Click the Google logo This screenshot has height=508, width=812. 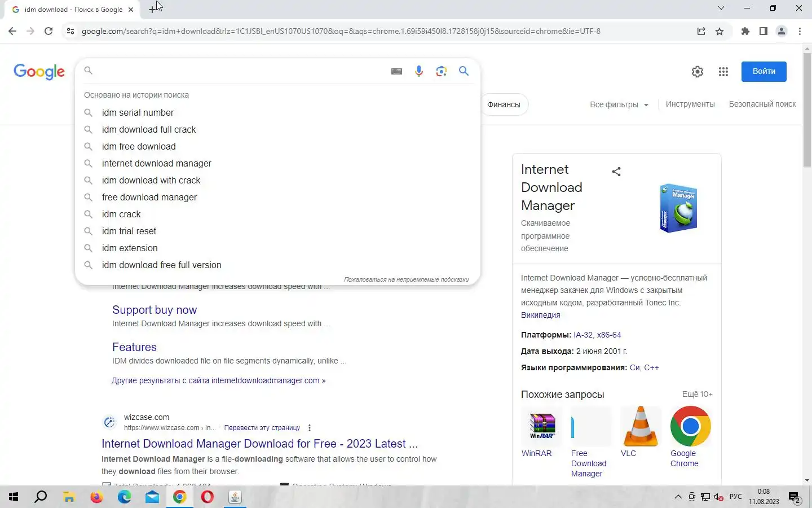39,72
